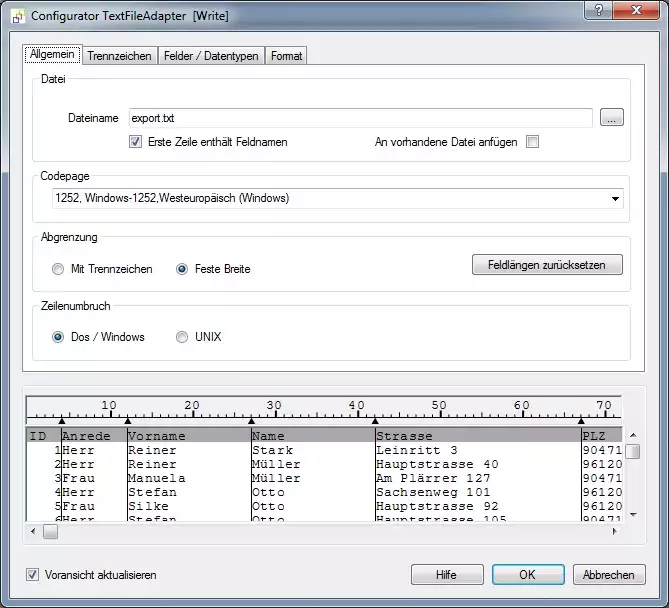
Task: Choose UNIX line break option
Action: (182, 337)
